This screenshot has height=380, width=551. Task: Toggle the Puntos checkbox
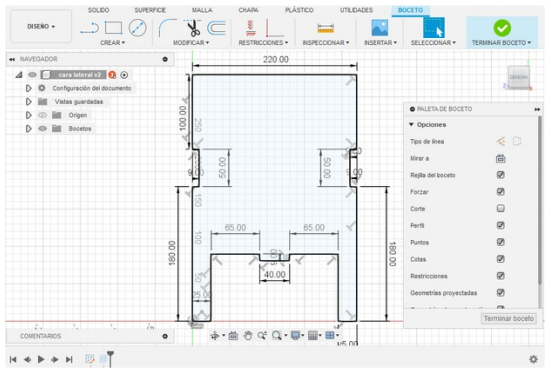pyautogui.click(x=500, y=242)
